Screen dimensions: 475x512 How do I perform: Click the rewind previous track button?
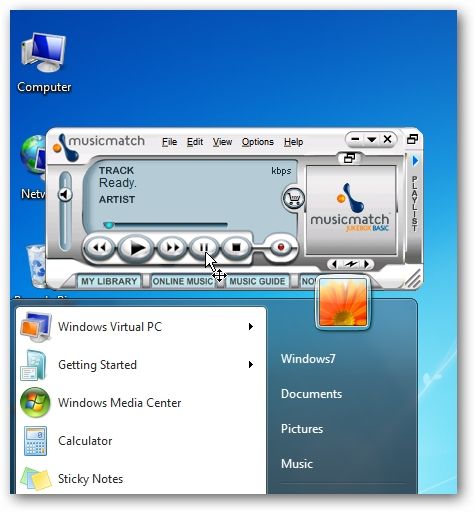click(x=100, y=248)
